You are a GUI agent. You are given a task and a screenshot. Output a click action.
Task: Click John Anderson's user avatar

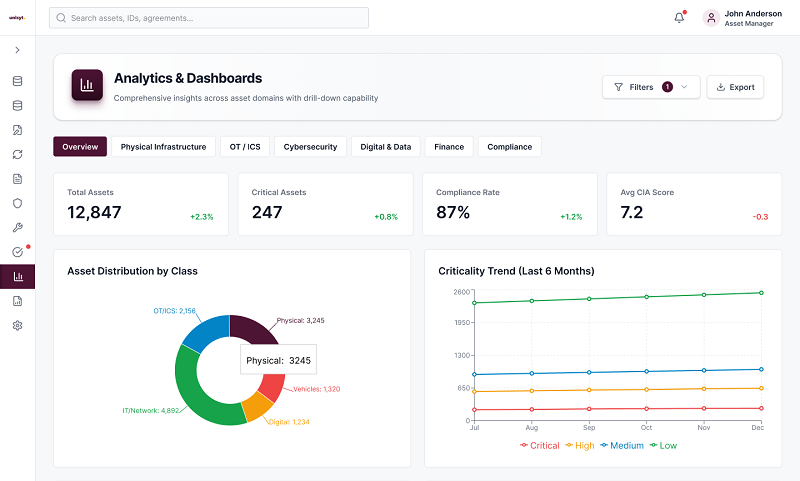pos(711,18)
